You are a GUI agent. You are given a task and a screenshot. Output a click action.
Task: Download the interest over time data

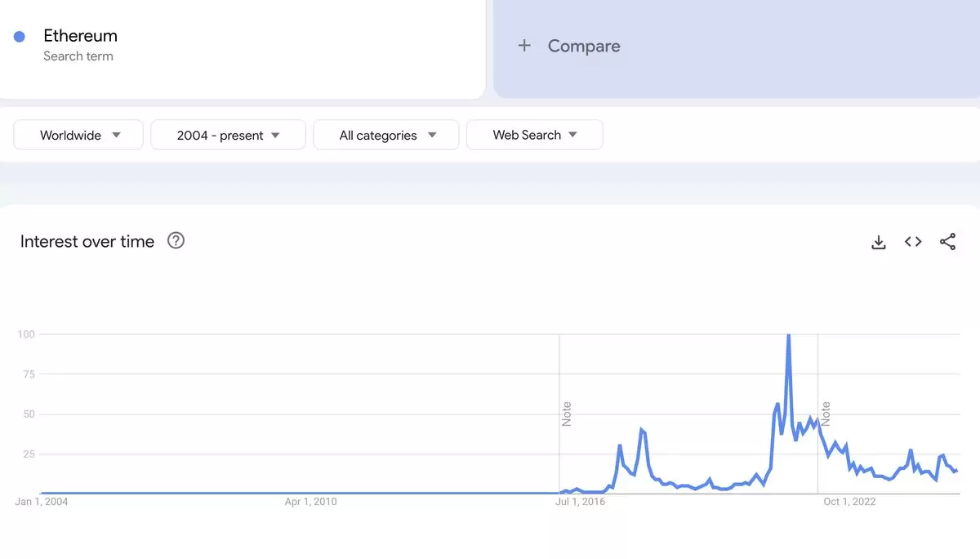click(x=879, y=242)
